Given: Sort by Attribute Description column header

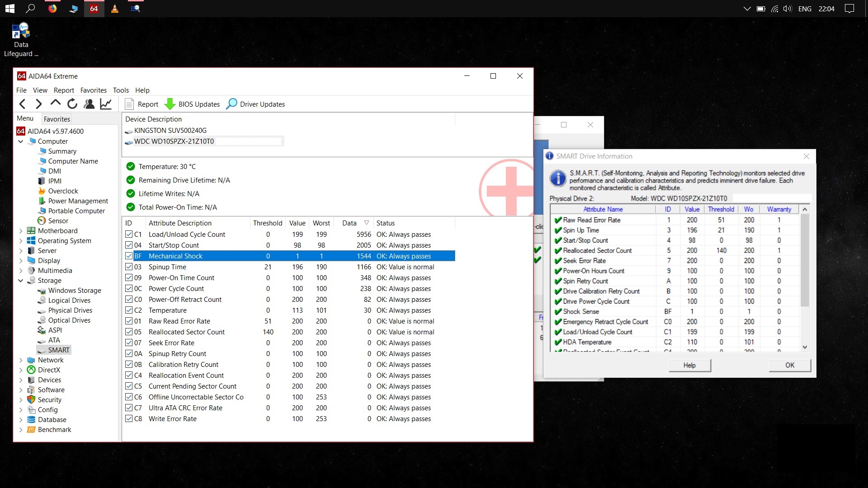Looking at the screenshot, I should pyautogui.click(x=198, y=223).
